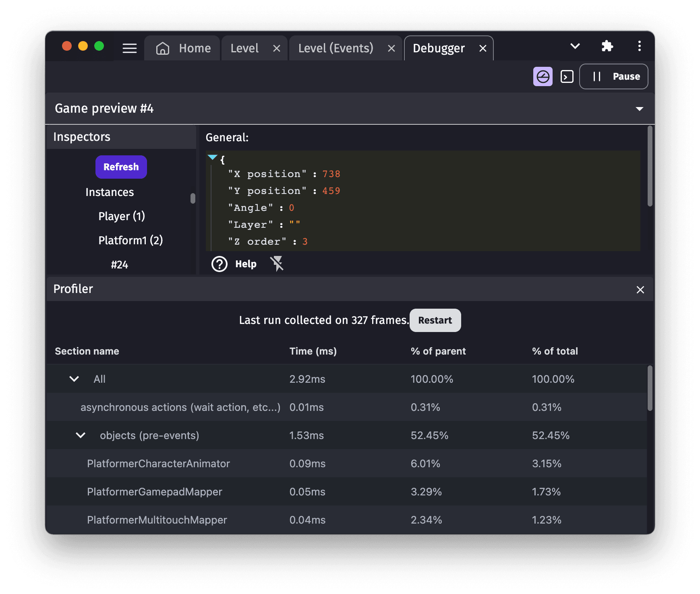
Task: Collapse the objects (pre-events) section
Action: pos(81,435)
